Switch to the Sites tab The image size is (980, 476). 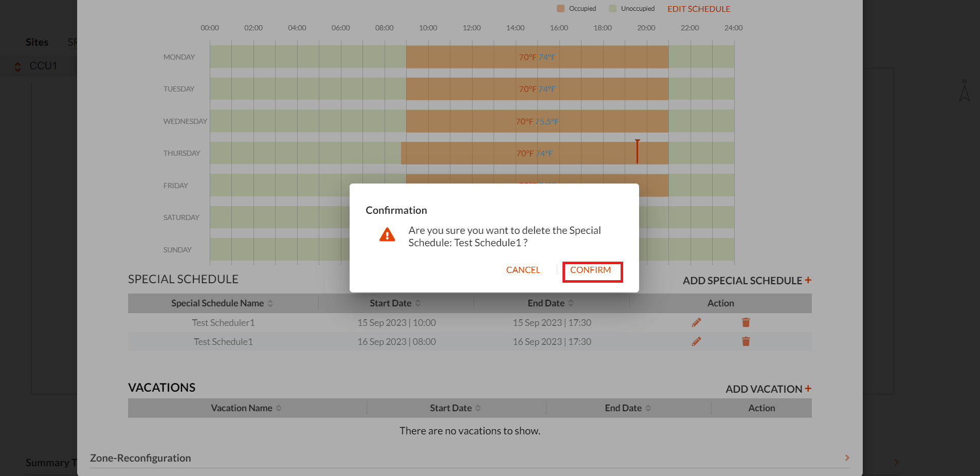pos(37,42)
